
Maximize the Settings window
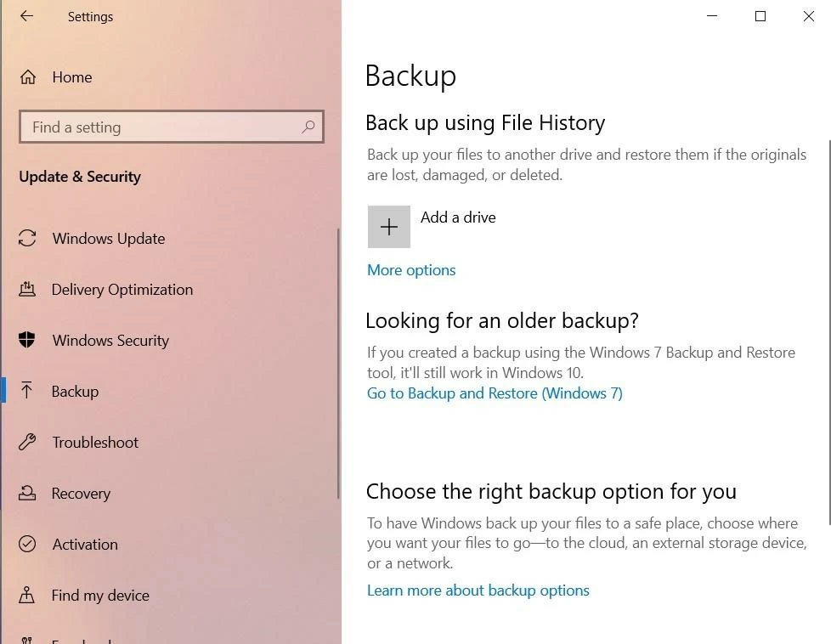(760, 16)
